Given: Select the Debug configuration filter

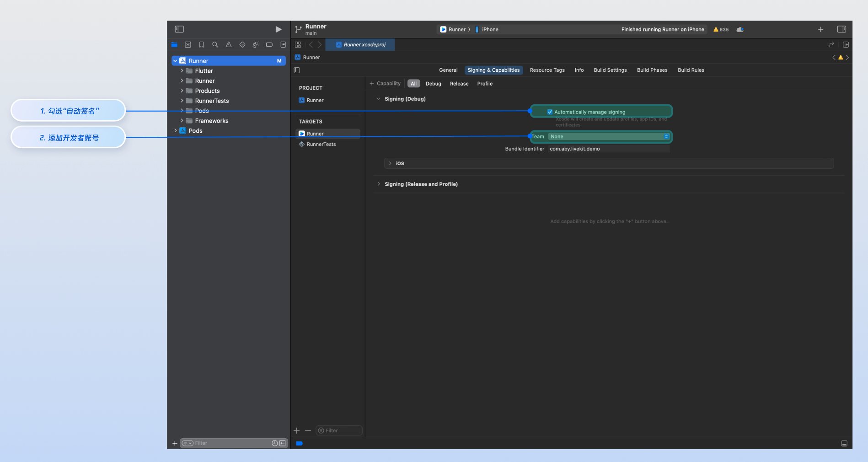Looking at the screenshot, I should (x=433, y=84).
